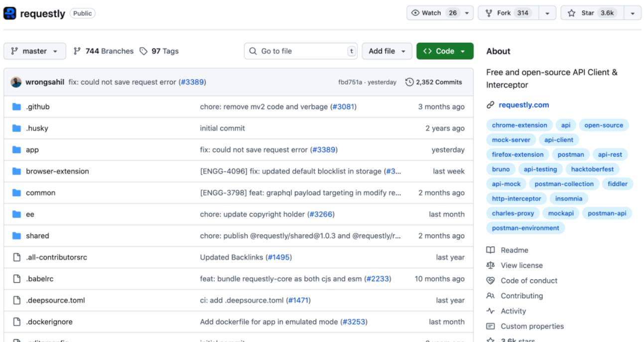Open pull request #2233 link
The image size is (644, 342).
[x=378, y=279]
